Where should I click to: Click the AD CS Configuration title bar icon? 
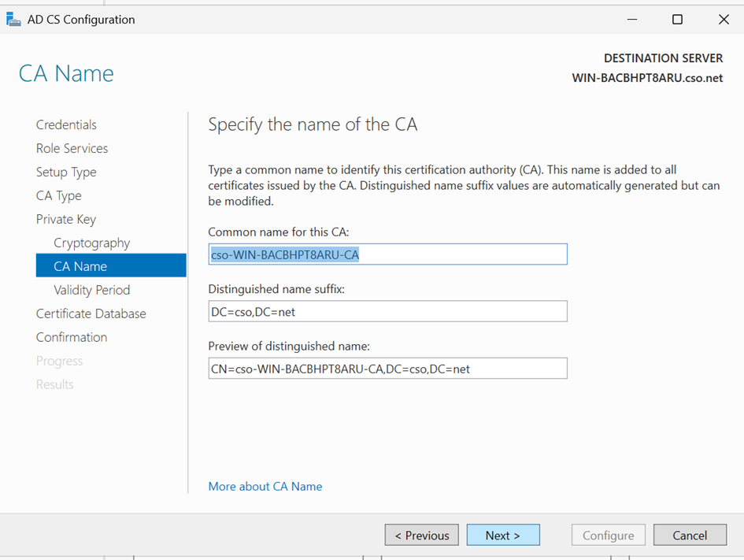(x=13, y=20)
